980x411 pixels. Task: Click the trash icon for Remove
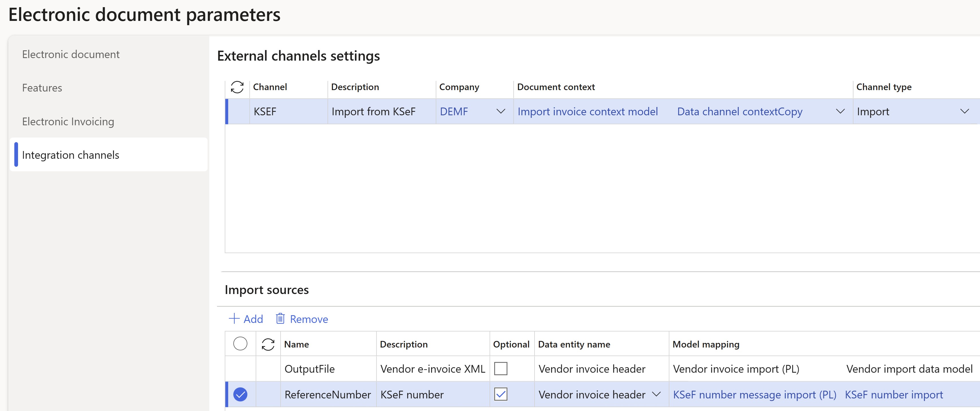pos(280,319)
